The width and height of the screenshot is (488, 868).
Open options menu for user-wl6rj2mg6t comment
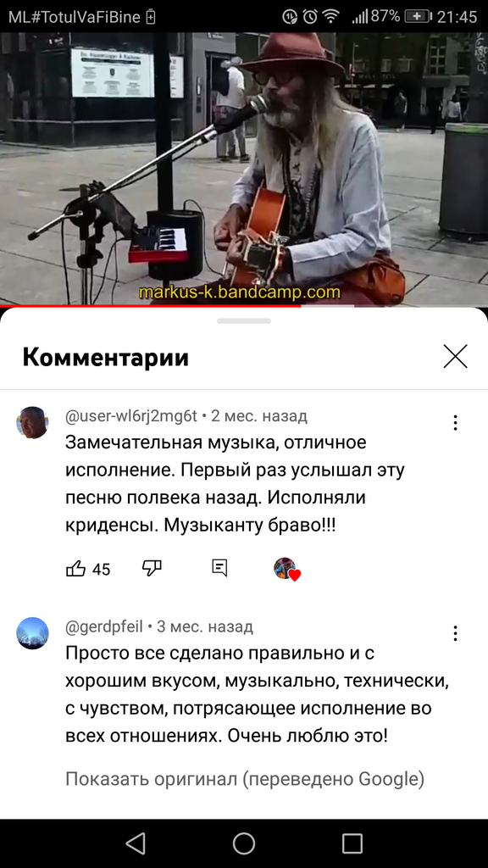click(455, 423)
